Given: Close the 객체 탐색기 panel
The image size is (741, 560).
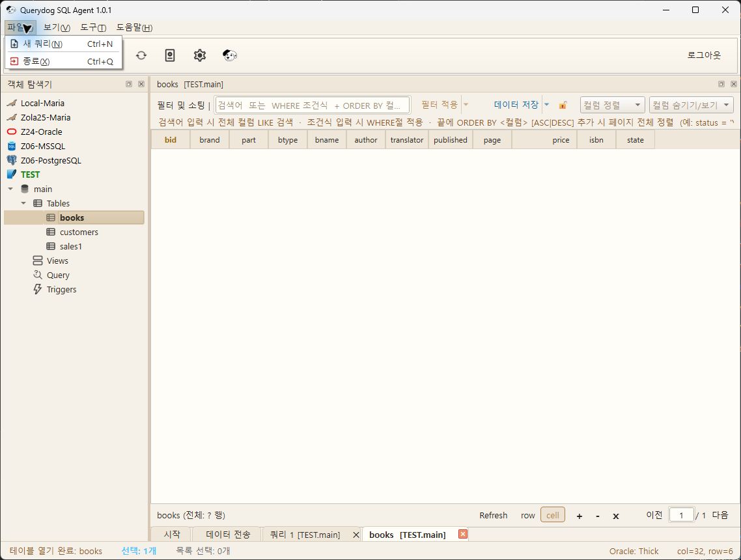Looking at the screenshot, I should (141, 84).
